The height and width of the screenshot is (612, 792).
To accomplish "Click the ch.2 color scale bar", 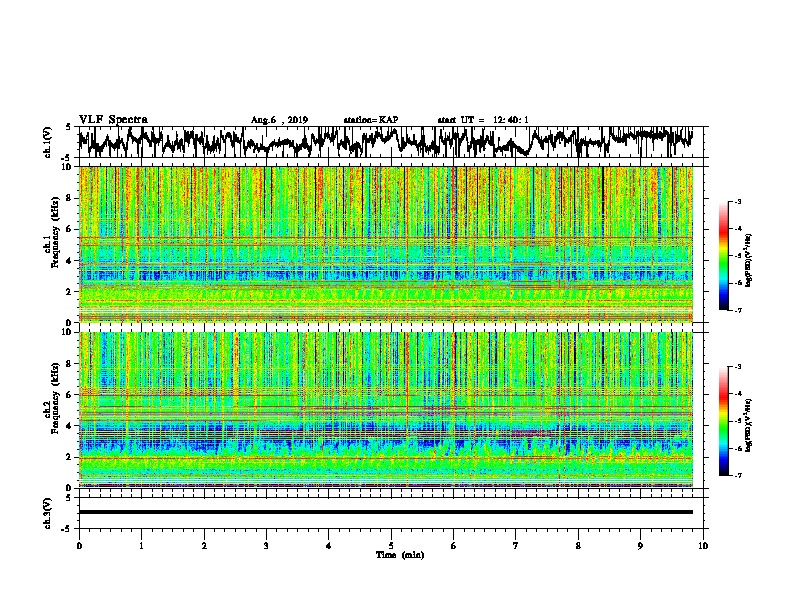I will [x=724, y=421].
